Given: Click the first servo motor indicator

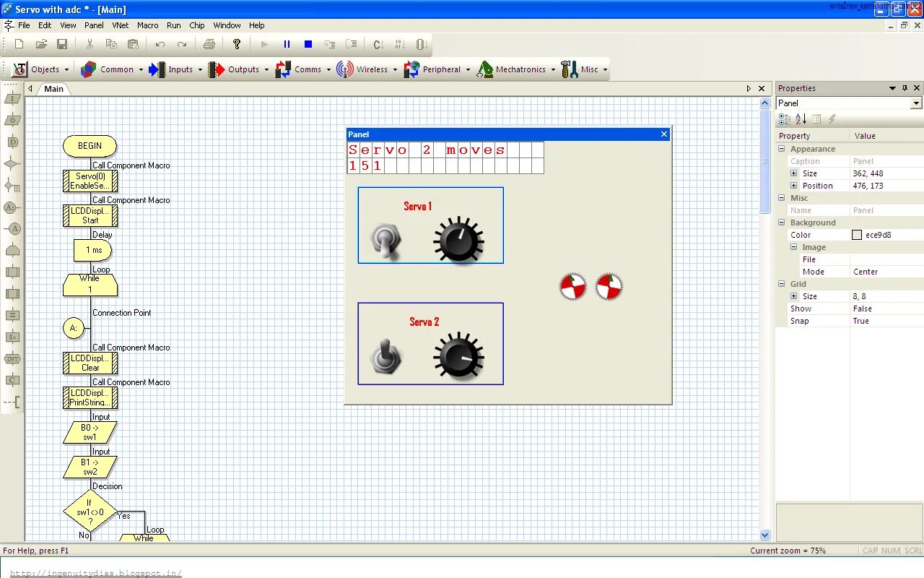Looking at the screenshot, I should tap(573, 287).
